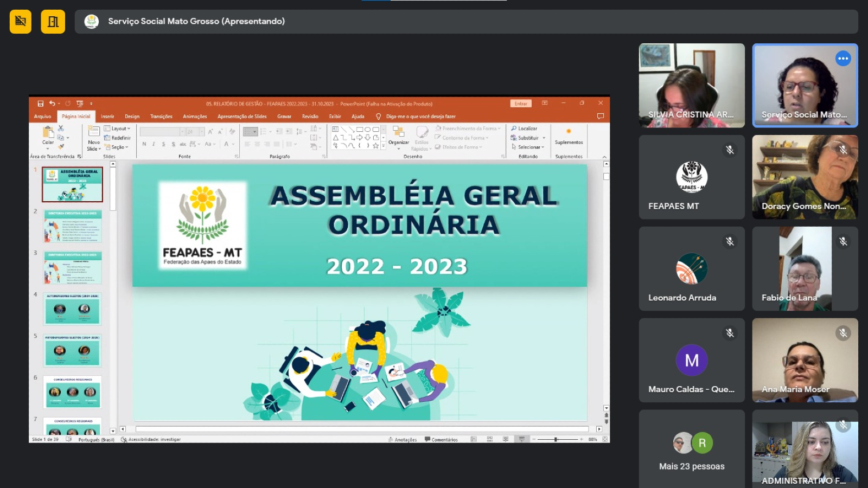The width and height of the screenshot is (868, 488).
Task: Open the Substituir dropdown arrow
Action: (544, 138)
